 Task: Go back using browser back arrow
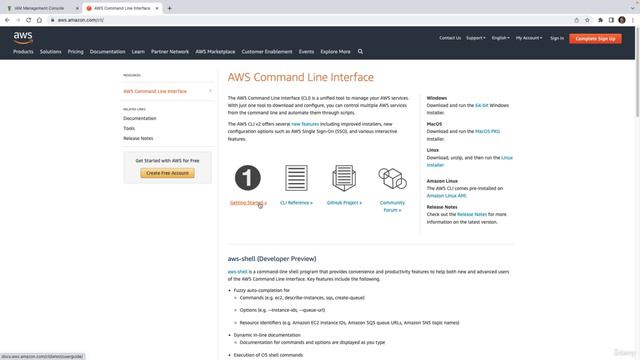[7, 20]
